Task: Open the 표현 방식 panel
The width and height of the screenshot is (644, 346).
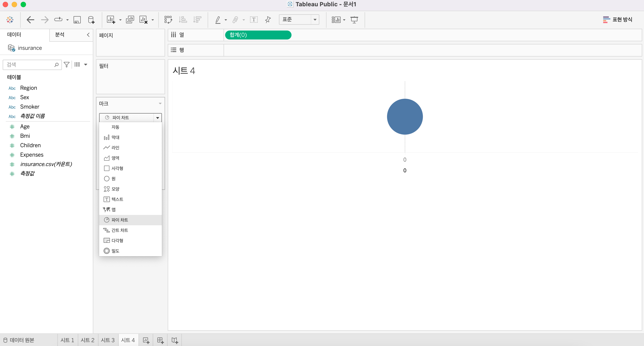Action: [x=618, y=20]
